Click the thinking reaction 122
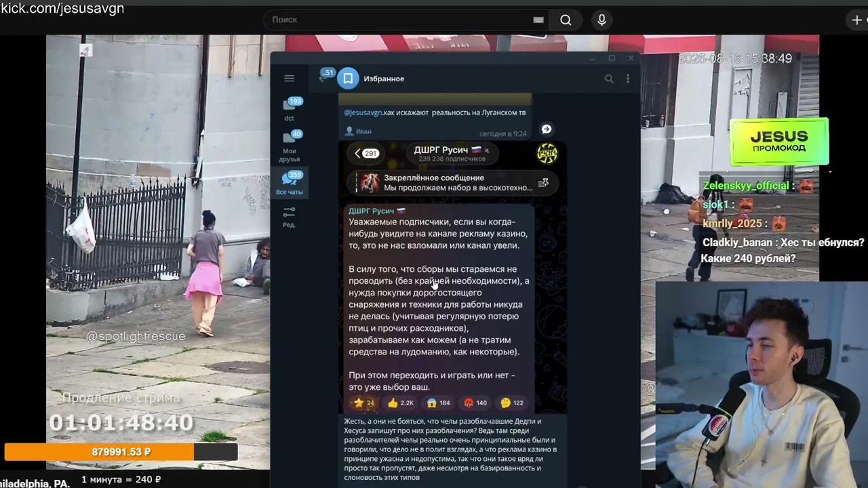This screenshot has width=868, height=488. pyautogui.click(x=512, y=403)
